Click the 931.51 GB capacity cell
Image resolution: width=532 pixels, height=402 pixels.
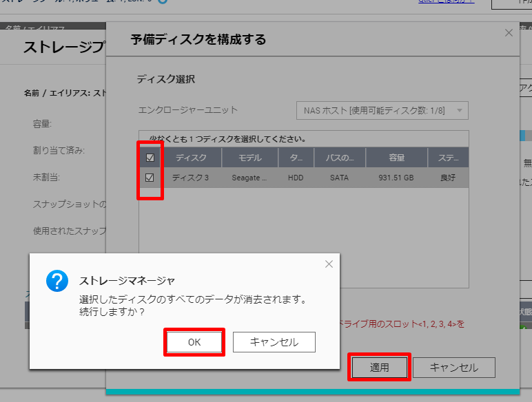pyautogui.click(x=396, y=178)
